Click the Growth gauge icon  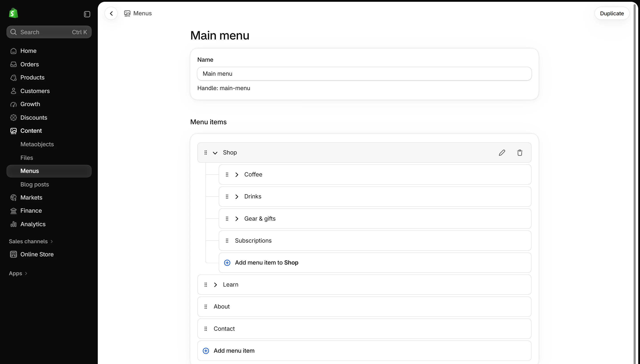(x=14, y=104)
